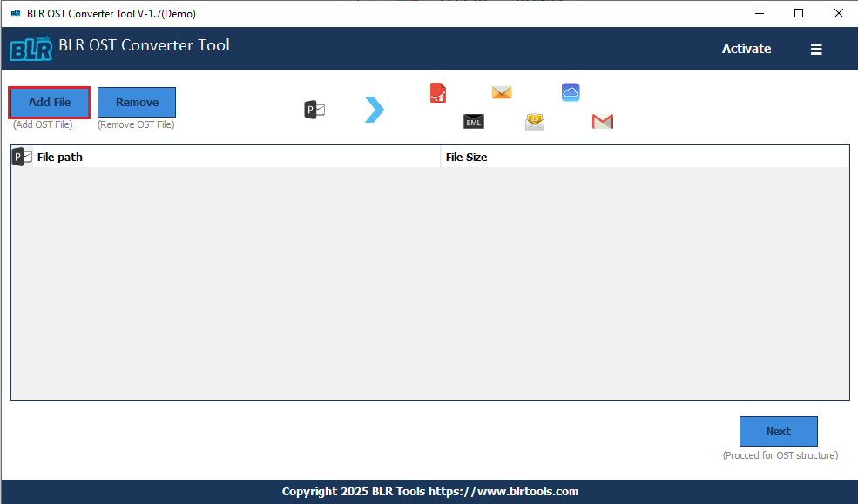This screenshot has width=858, height=504.
Task: Click the Thunderbird @ envelope icon
Action: pyautogui.click(x=534, y=122)
